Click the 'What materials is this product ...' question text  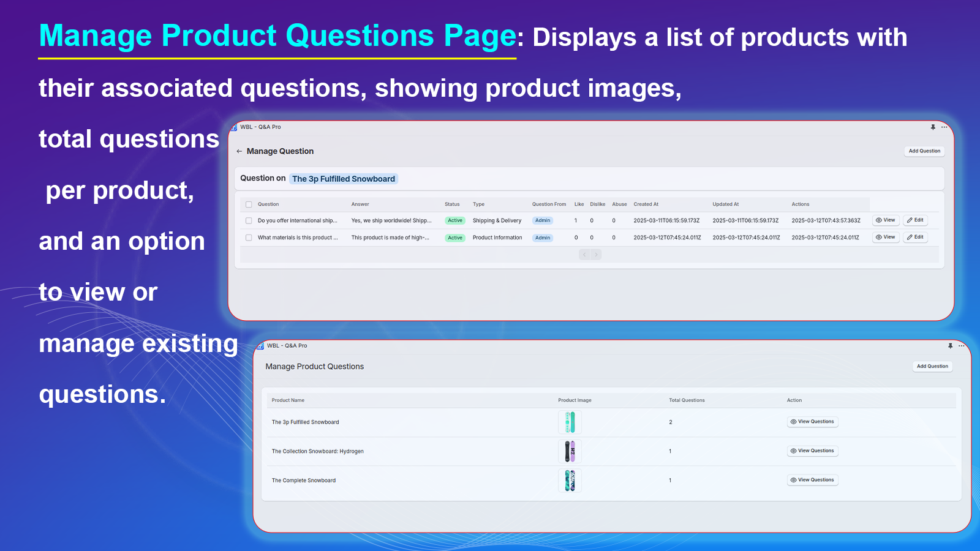(x=298, y=238)
